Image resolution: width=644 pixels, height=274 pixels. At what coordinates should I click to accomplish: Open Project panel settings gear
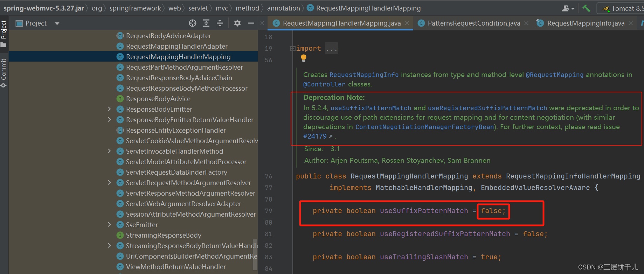237,23
